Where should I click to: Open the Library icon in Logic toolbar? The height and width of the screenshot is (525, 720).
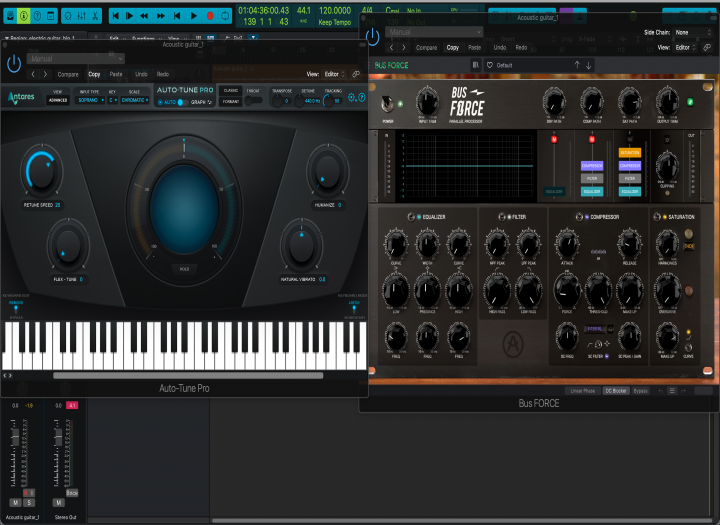(10, 16)
